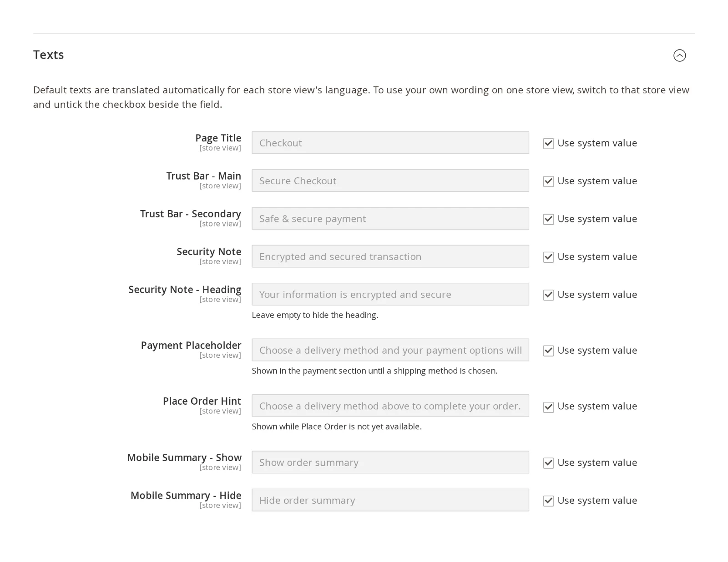728x562 pixels.
Task: Toggle Use system value for Trust Bar - Secondary
Action: point(548,219)
